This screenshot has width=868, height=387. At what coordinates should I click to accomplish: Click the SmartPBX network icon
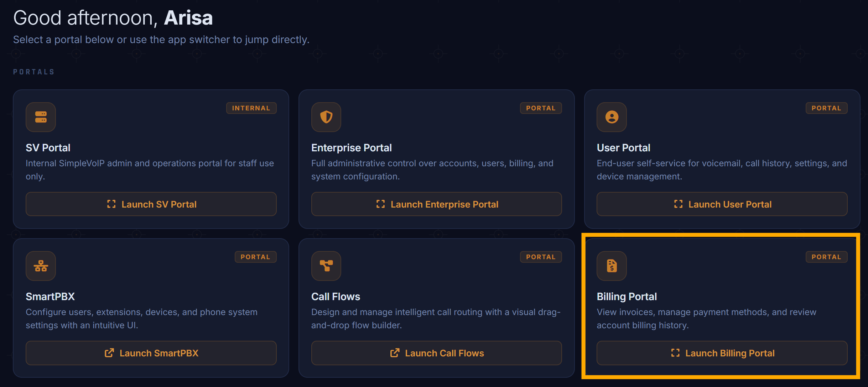(x=41, y=266)
